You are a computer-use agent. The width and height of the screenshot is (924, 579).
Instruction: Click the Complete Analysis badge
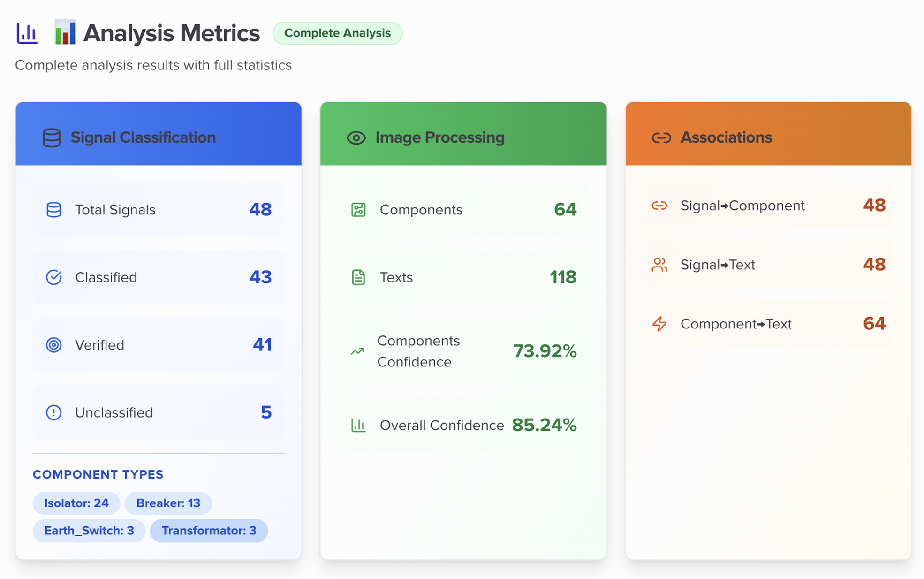coord(337,33)
